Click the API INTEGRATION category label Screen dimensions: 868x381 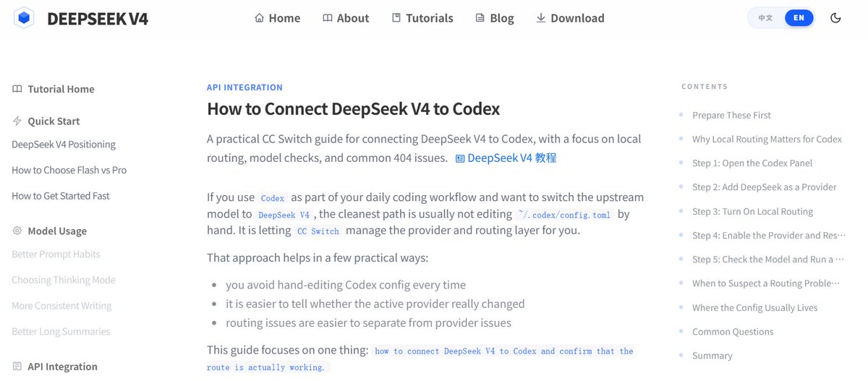tap(244, 87)
